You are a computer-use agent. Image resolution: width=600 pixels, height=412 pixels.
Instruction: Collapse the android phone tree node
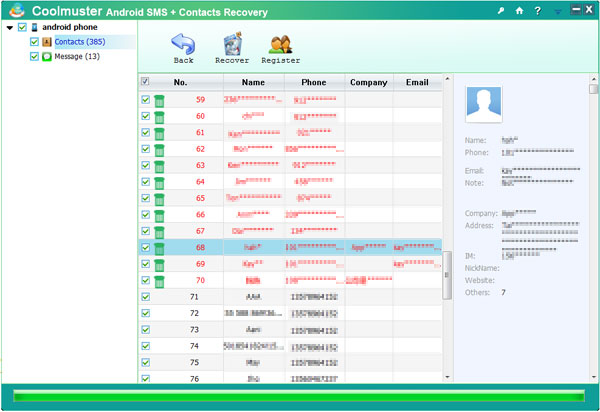tap(10, 28)
